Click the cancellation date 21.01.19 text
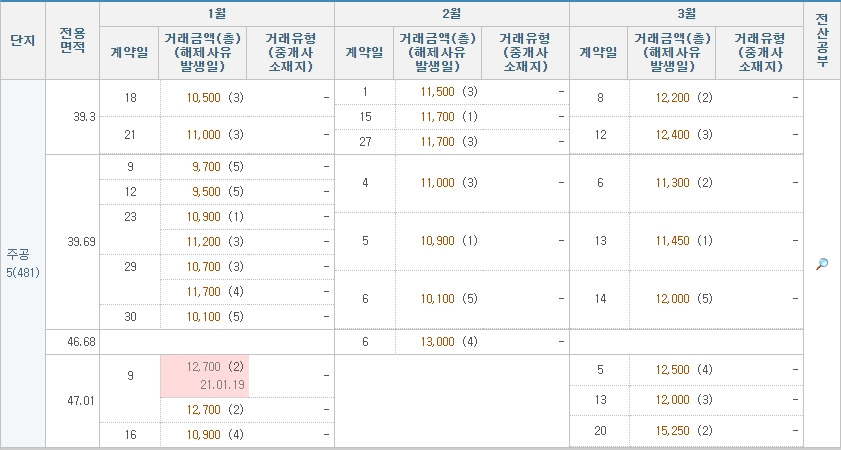 tap(222, 385)
